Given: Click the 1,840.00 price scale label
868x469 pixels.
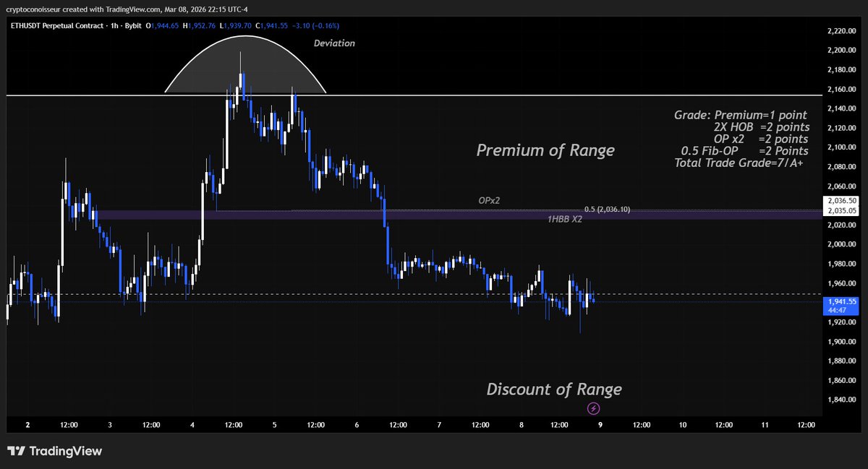Looking at the screenshot, I should (841, 400).
